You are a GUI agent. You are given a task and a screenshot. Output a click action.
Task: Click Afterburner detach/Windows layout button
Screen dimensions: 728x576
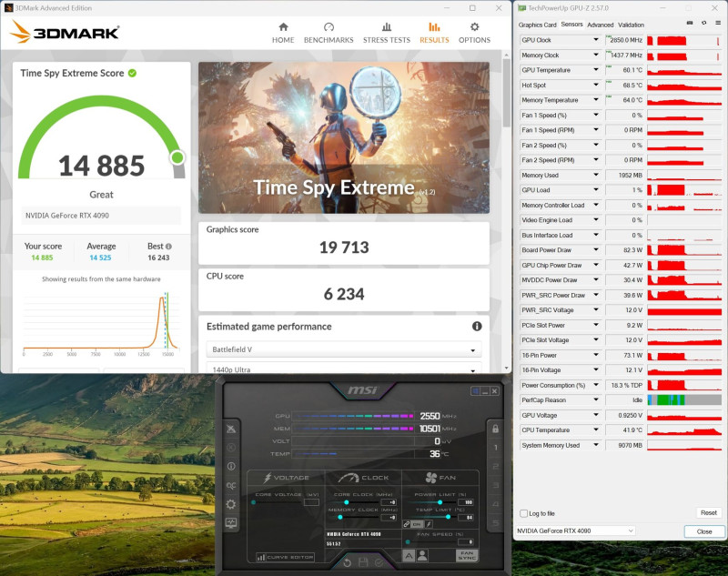(x=475, y=391)
